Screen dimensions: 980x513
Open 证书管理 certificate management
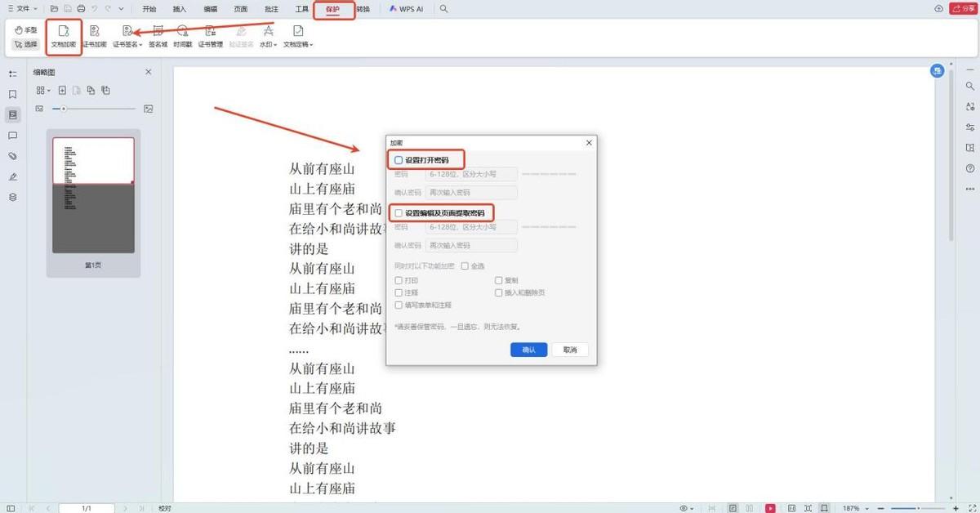[x=210, y=32]
